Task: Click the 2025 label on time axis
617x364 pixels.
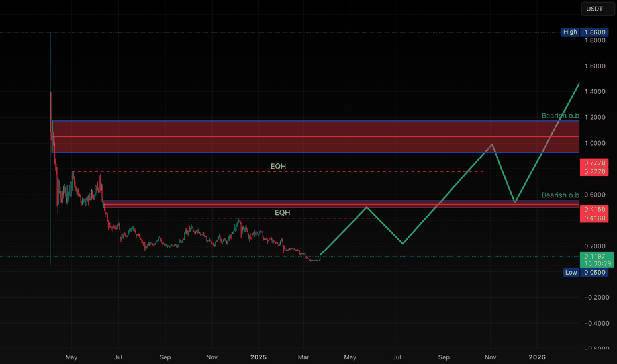Action: (258, 357)
